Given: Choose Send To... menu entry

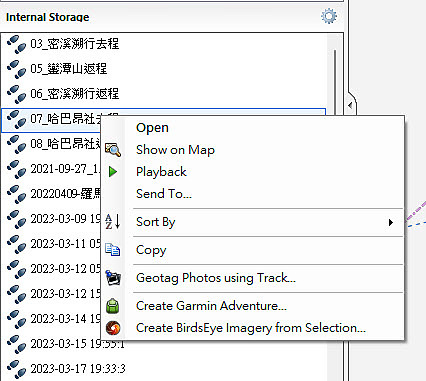Looking at the screenshot, I should coord(164,194).
